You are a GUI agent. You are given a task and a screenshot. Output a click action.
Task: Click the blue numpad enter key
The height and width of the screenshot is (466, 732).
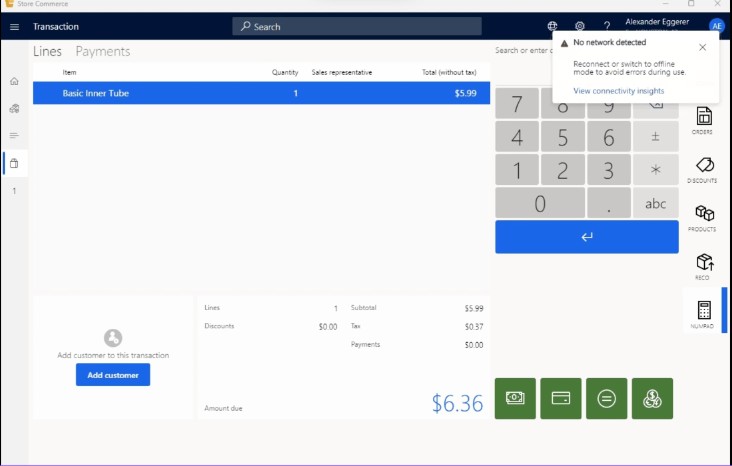[x=587, y=237]
